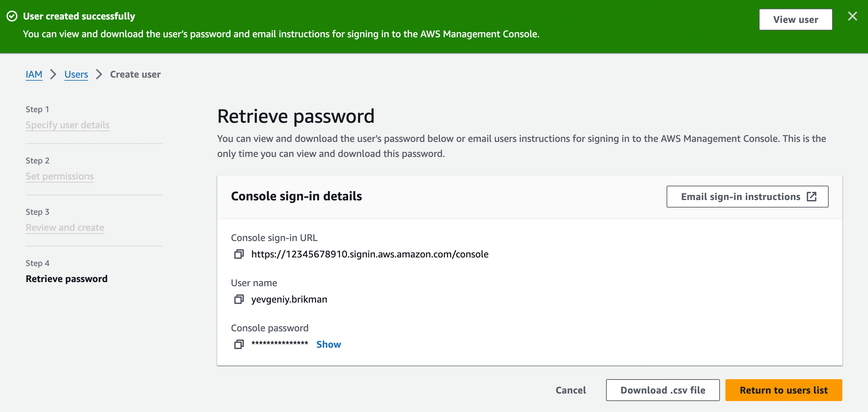This screenshot has height=412, width=868.
Task: Go to IAM breadcrumb link
Action: pyautogui.click(x=34, y=74)
